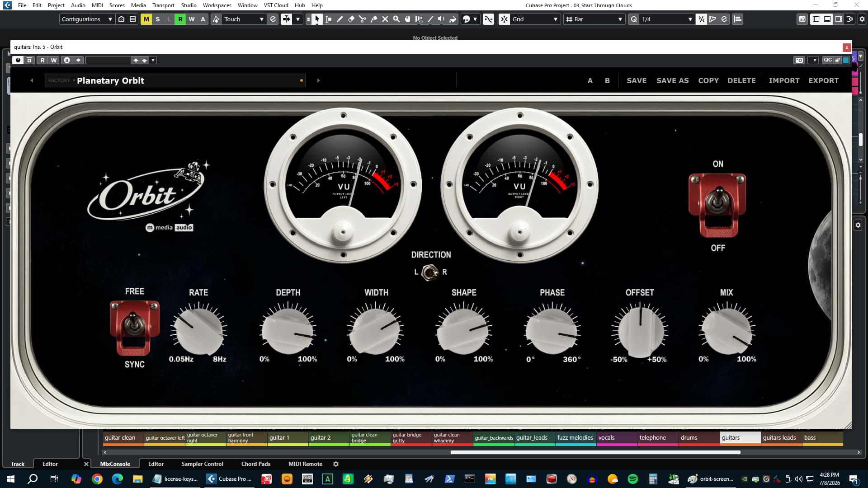The height and width of the screenshot is (488, 868).
Task: Open the Configurations dropdown
Action: pyautogui.click(x=87, y=19)
